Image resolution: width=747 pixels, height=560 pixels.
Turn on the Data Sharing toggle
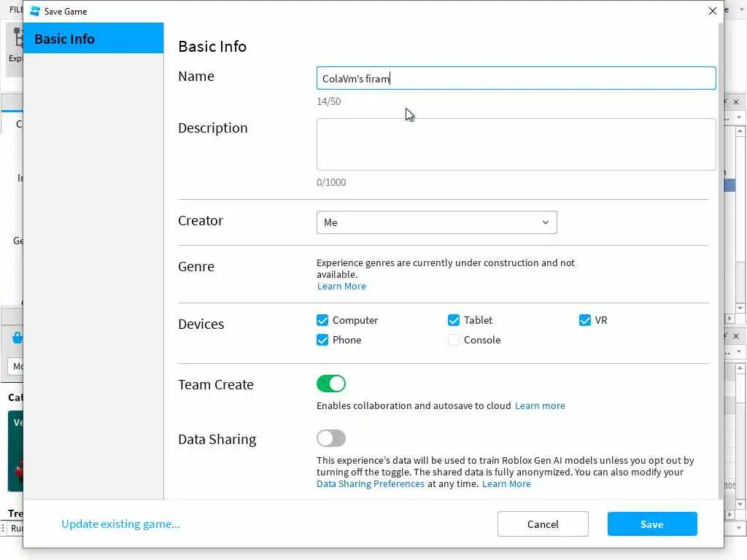pos(331,438)
